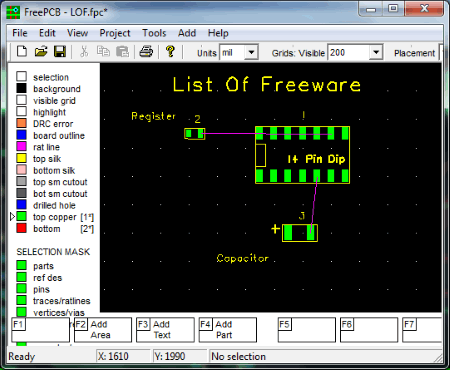Open the File menu
450x370 pixels.
tap(20, 33)
